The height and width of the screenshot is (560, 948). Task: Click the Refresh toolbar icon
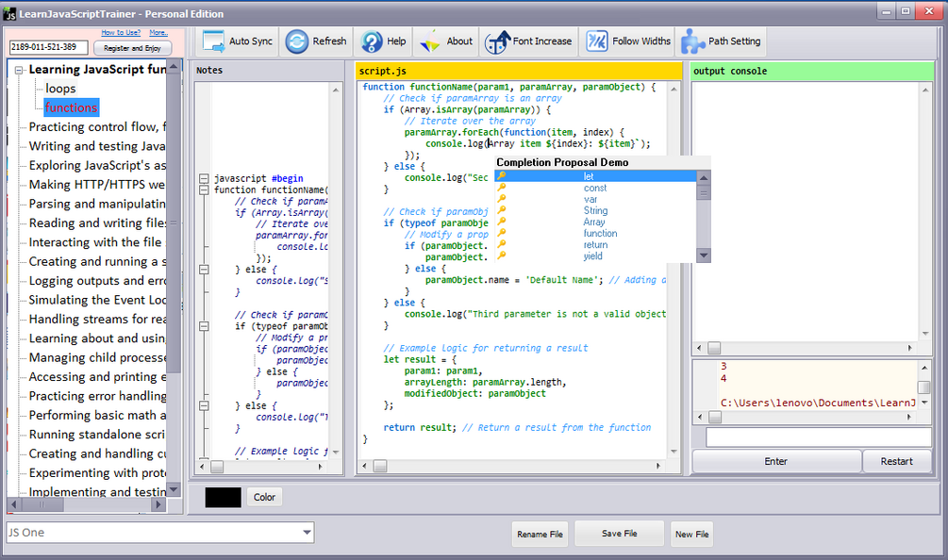(x=297, y=41)
